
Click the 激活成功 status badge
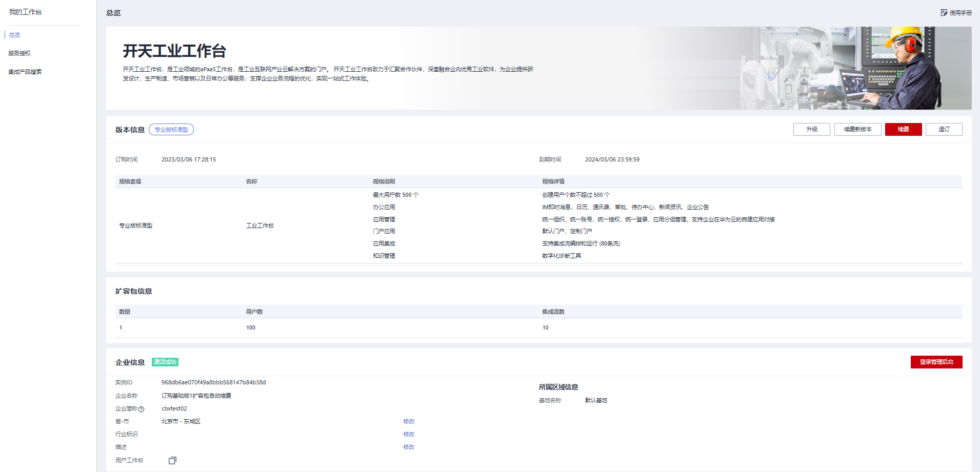coord(165,362)
